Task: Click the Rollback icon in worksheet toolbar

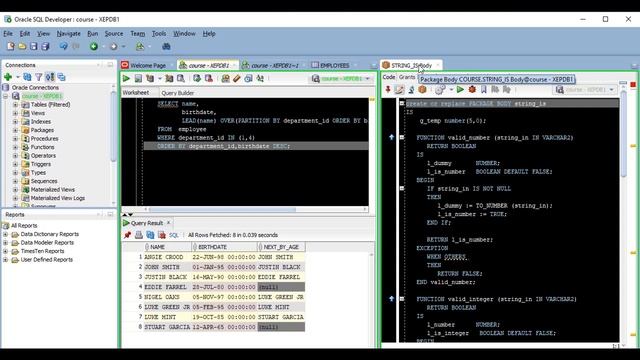Action: pos(209,78)
